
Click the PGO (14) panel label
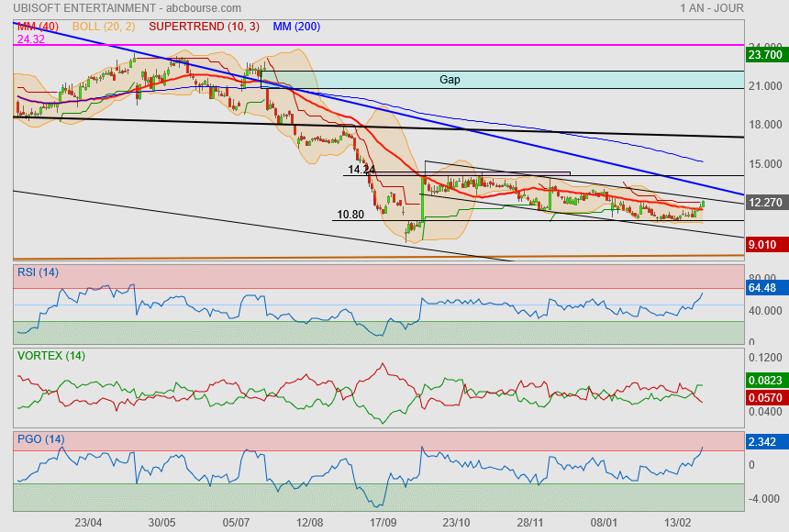pos(40,438)
